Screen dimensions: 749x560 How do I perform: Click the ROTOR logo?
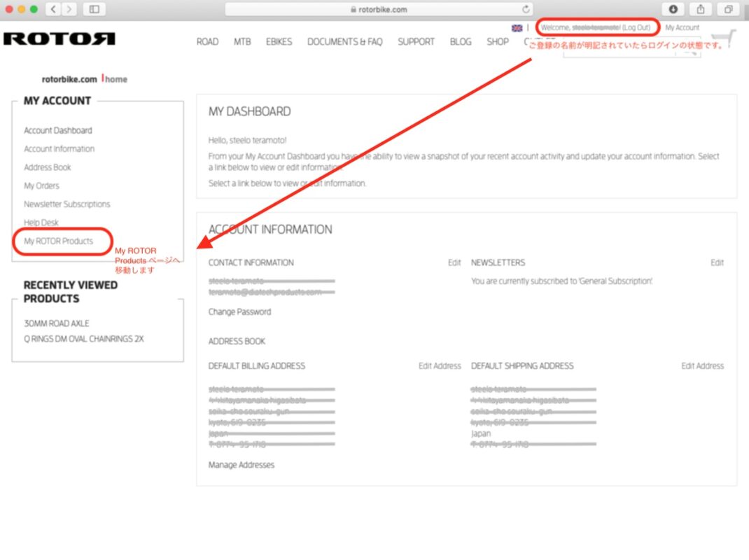coord(59,39)
